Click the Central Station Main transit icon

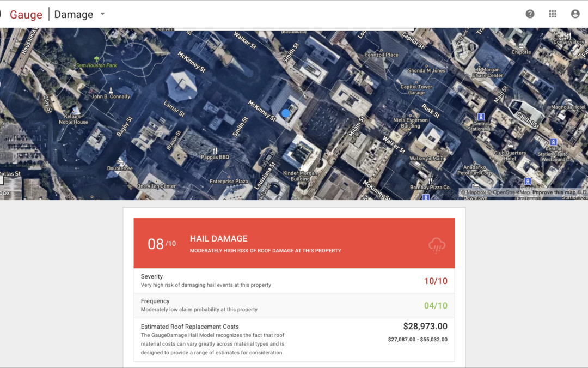pyautogui.click(x=481, y=117)
